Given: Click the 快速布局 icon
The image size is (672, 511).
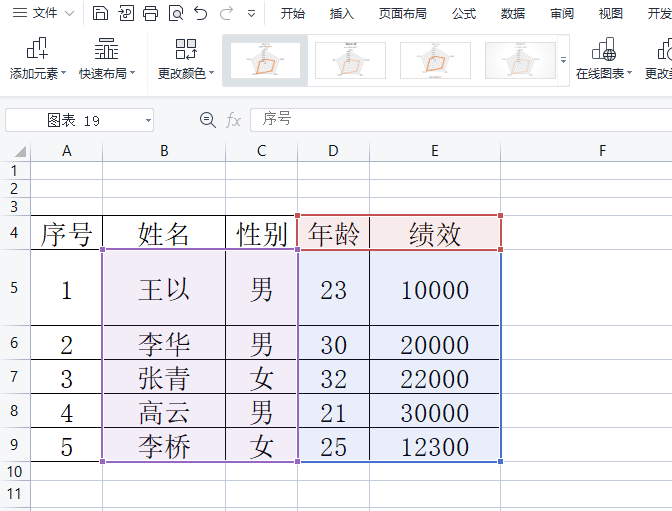Looking at the screenshot, I should tap(106, 48).
